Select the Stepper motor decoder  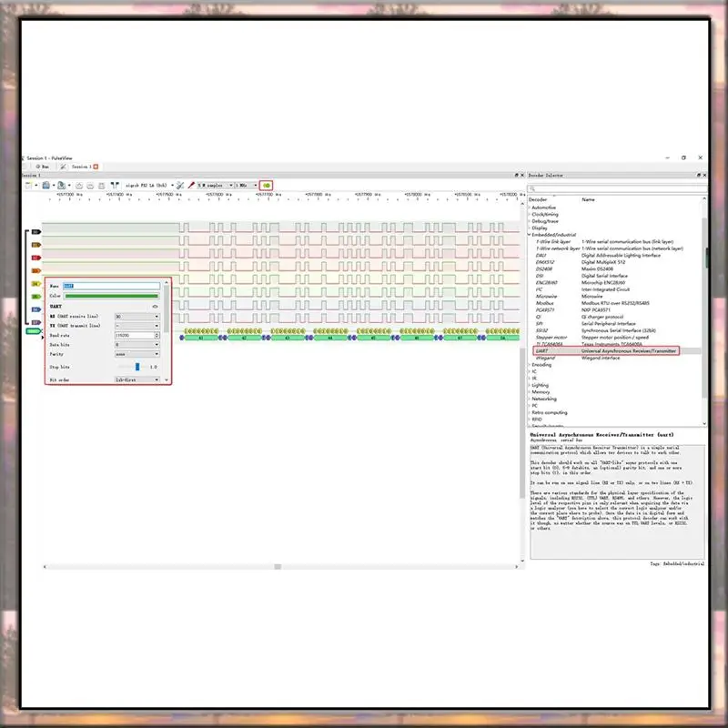(x=615, y=337)
